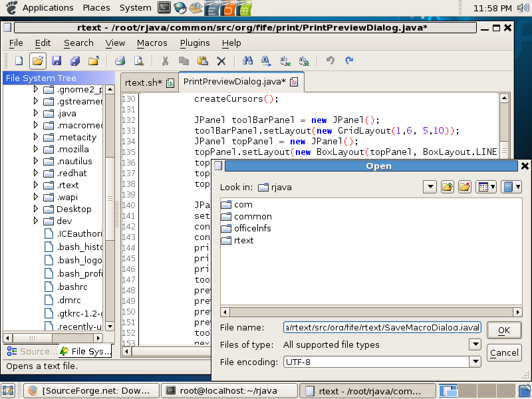Click the Undo arrow icon
The image size is (532, 399).
(331, 61)
